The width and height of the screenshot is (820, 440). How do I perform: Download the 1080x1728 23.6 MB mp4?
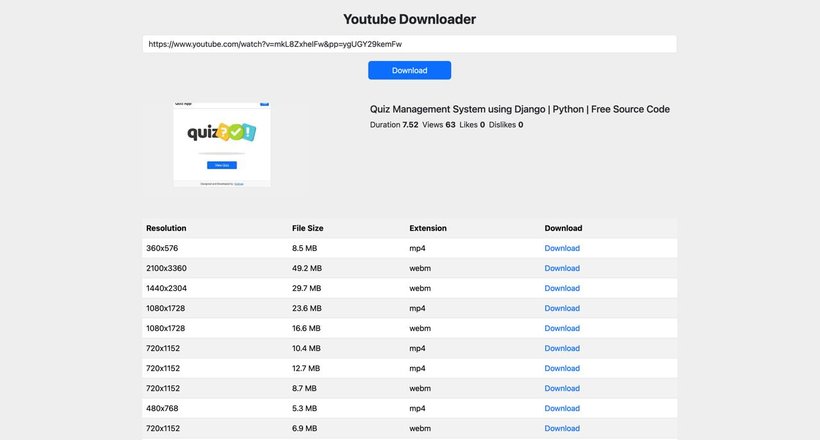(562, 308)
